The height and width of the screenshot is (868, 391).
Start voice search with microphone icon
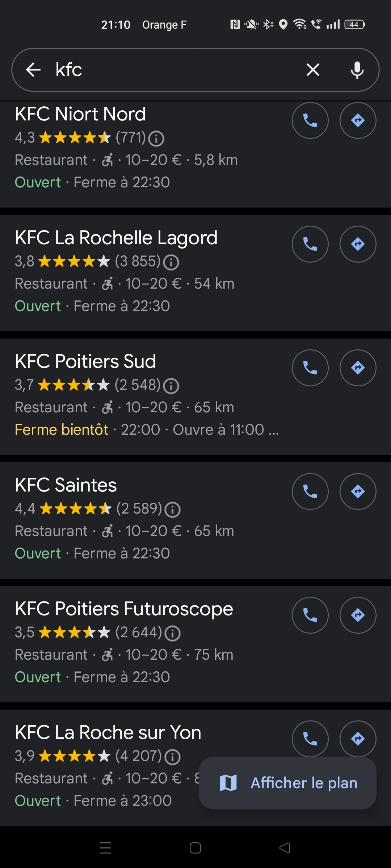click(x=357, y=70)
